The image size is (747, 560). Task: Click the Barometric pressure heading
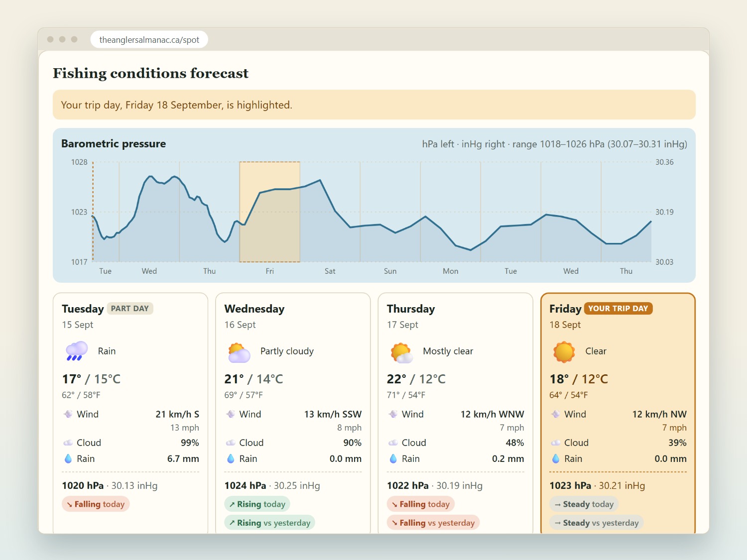[x=114, y=144]
